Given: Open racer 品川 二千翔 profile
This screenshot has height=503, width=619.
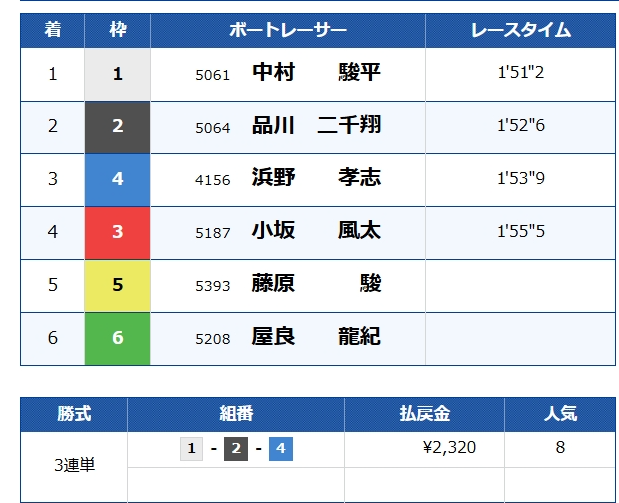Looking at the screenshot, I should click(x=315, y=126).
